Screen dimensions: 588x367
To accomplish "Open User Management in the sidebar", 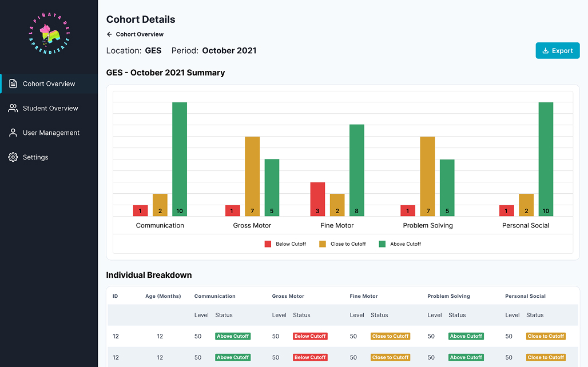I will tap(51, 133).
